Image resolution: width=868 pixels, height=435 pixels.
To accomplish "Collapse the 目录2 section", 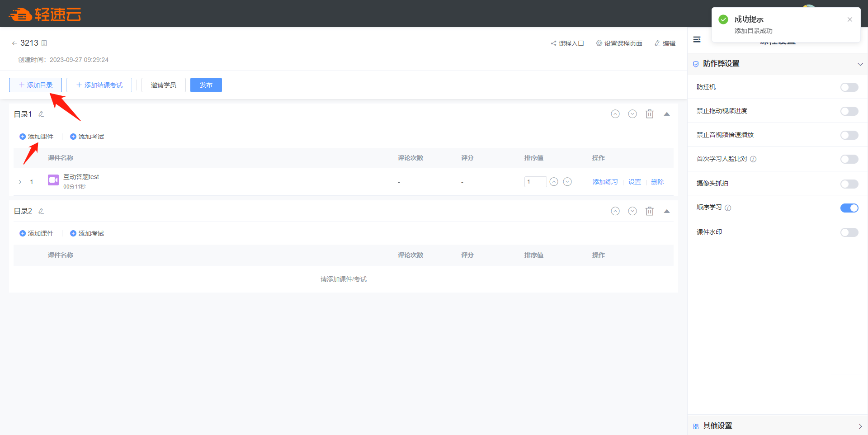I will point(667,211).
